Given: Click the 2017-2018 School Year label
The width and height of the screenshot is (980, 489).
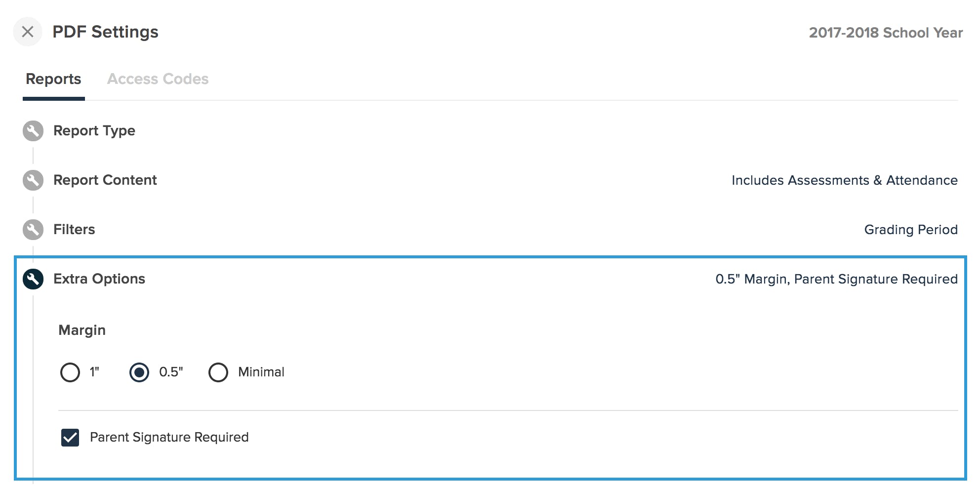Looking at the screenshot, I should point(886,33).
